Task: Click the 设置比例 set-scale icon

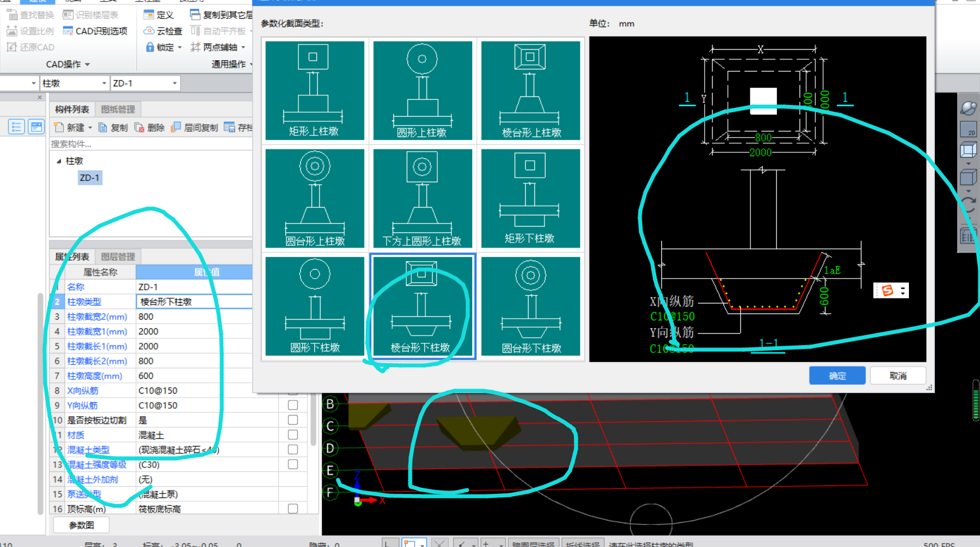Action: click(12, 31)
